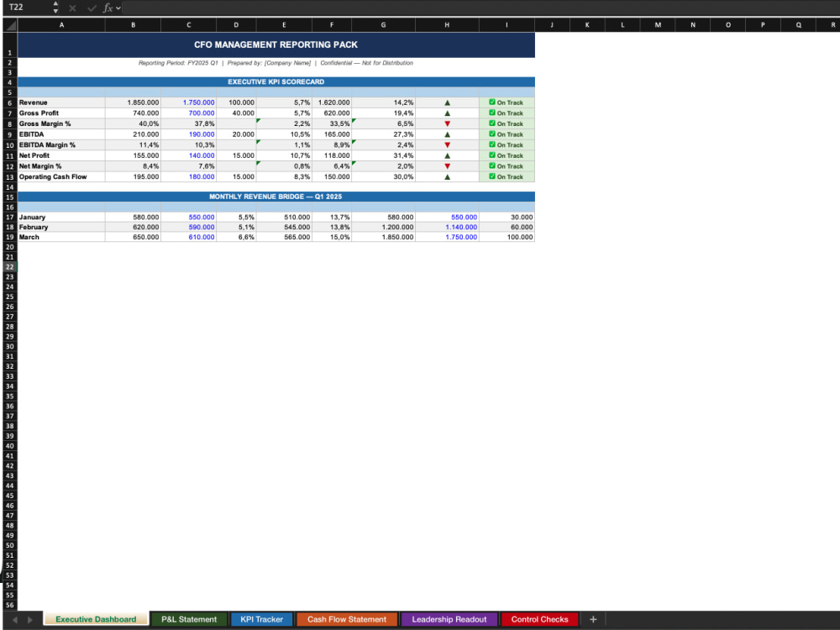This screenshot has height=630, width=840.
Task: Click the previous sheet navigation arrow
Action: (15, 620)
